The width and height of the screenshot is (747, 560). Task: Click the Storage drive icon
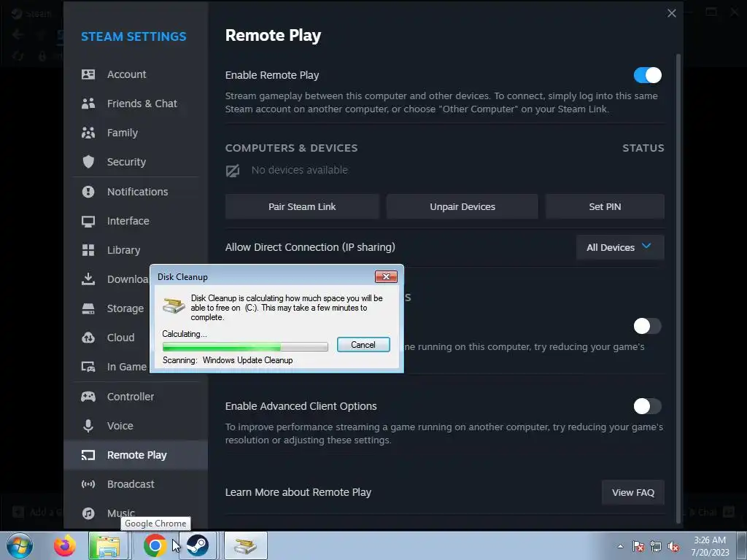click(88, 308)
